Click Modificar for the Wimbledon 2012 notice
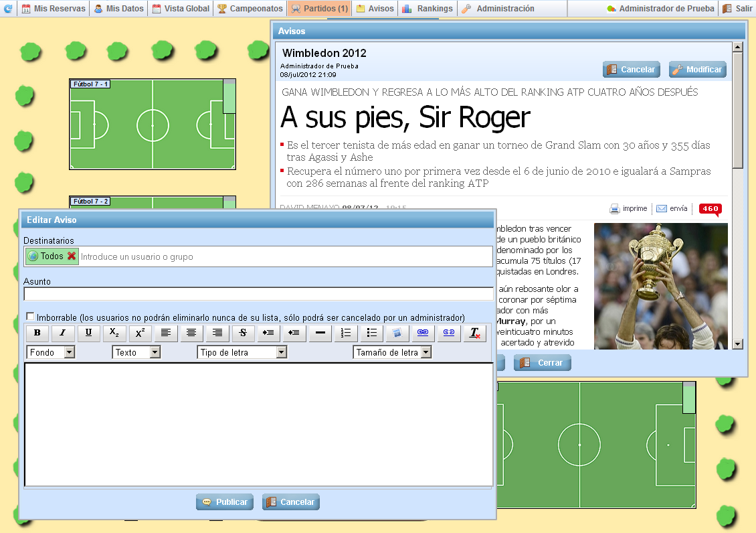 click(x=698, y=70)
